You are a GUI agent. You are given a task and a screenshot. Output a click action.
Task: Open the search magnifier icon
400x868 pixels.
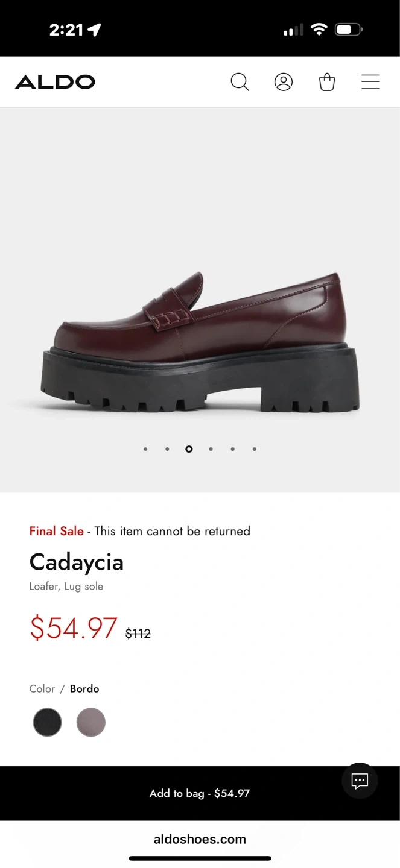[x=240, y=82]
